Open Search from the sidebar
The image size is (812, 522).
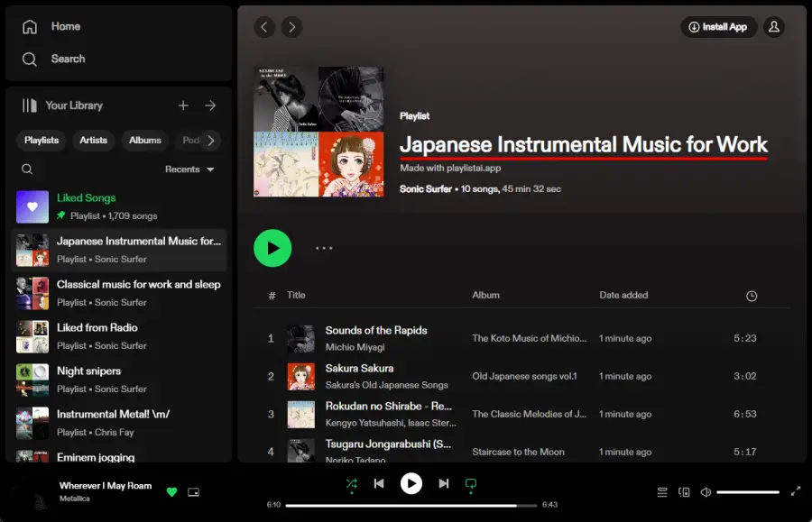point(54,60)
